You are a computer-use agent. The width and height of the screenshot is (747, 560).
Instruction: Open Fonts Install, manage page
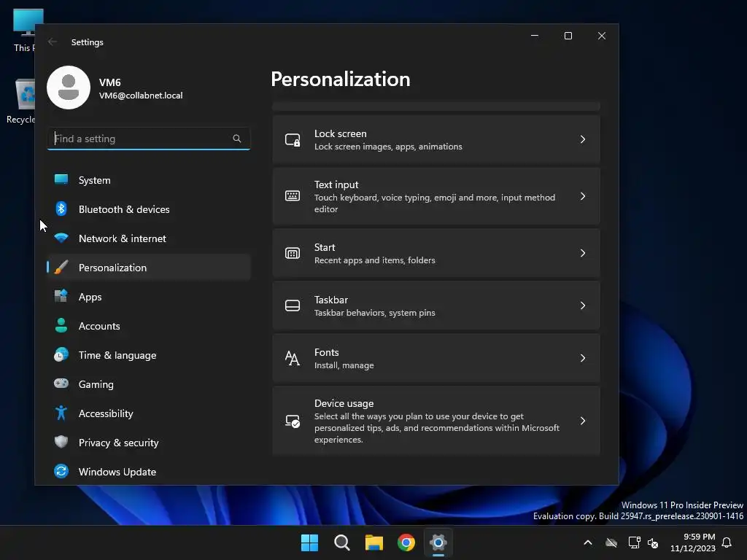(x=436, y=358)
